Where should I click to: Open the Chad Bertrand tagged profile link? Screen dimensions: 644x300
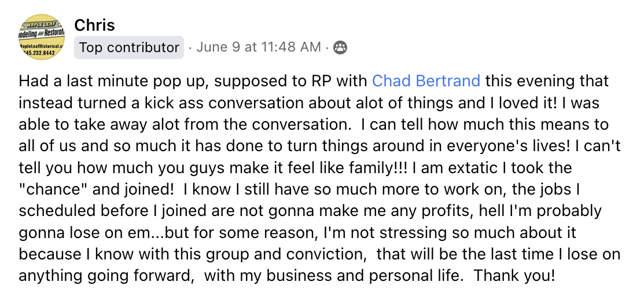426,81
